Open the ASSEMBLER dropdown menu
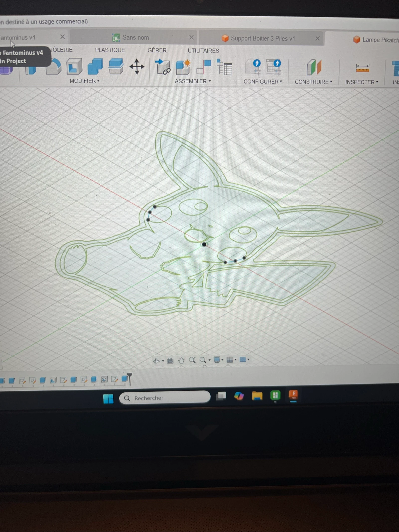Image resolution: width=399 pixels, height=532 pixels. 193,81
